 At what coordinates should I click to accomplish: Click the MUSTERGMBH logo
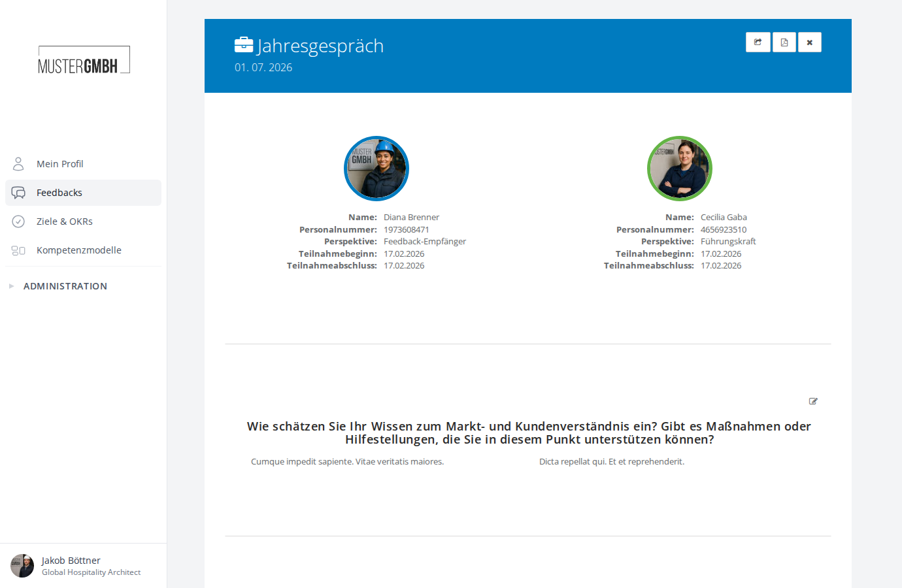(x=84, y=59)
